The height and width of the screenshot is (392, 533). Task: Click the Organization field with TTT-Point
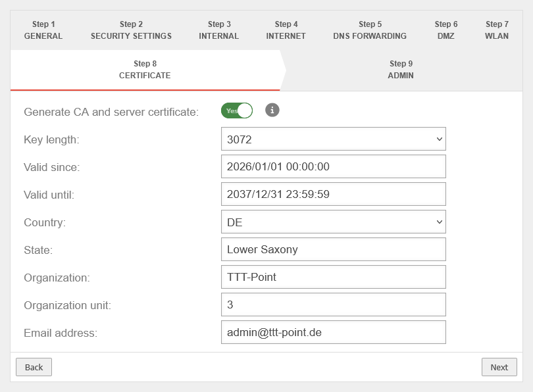click(x=333, y=277)
